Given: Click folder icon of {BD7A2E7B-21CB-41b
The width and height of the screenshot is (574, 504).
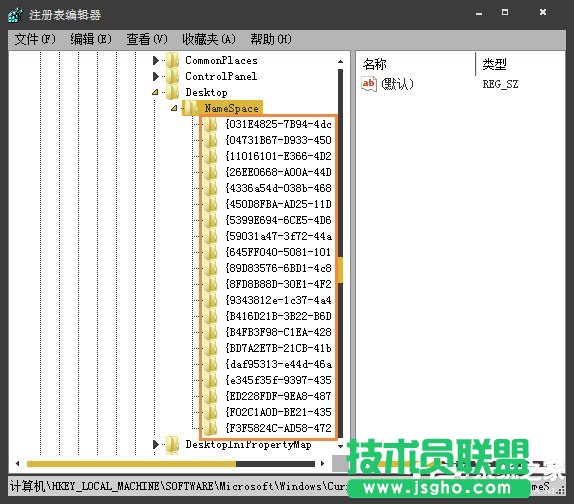Looking at the screenshot, I should point(210,348).
